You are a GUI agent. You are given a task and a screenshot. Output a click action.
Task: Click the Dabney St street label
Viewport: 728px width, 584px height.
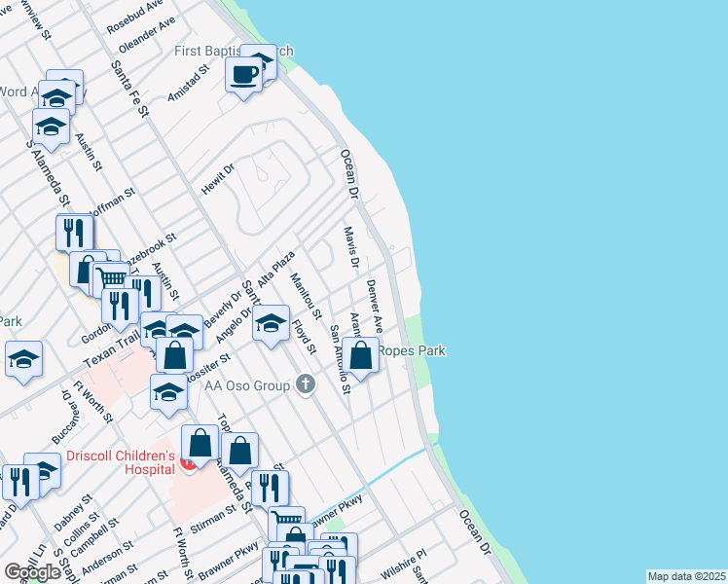pyautogui.click(x=73, y=513)
